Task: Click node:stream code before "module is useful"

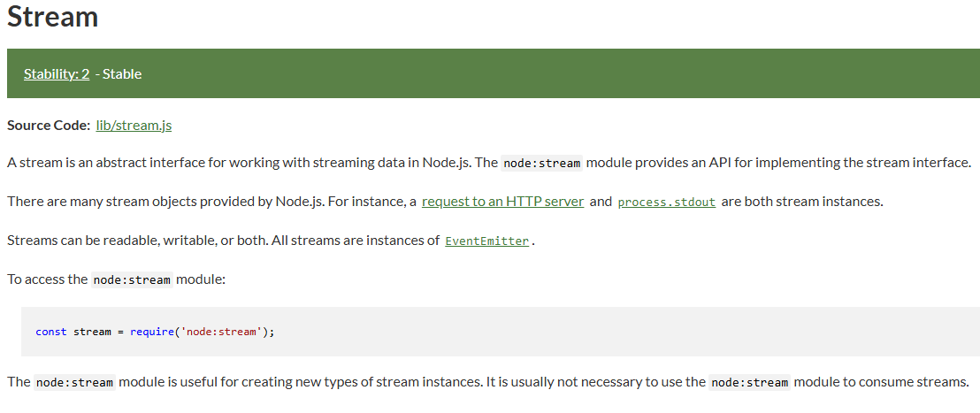Action: [x=75, y=382]
